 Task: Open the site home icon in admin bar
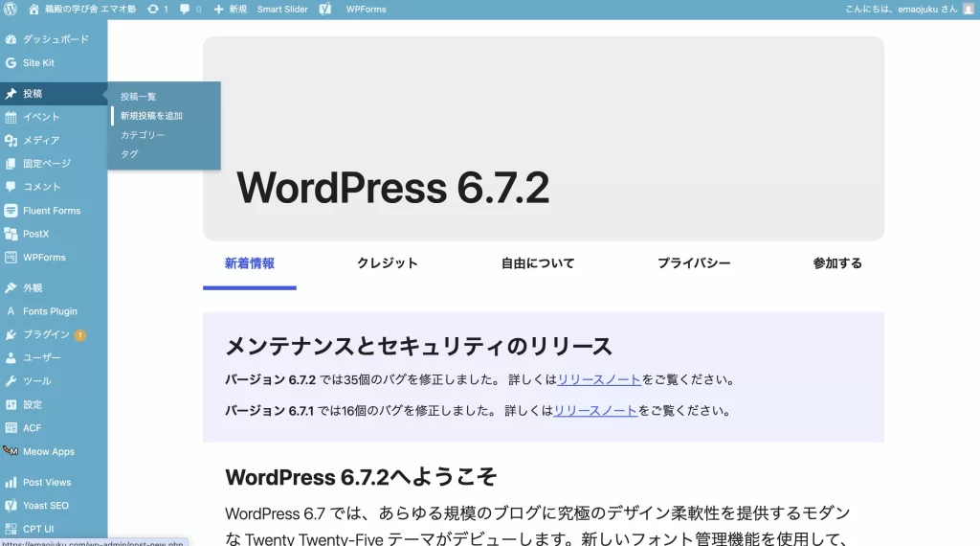click(x=33, y=9)
